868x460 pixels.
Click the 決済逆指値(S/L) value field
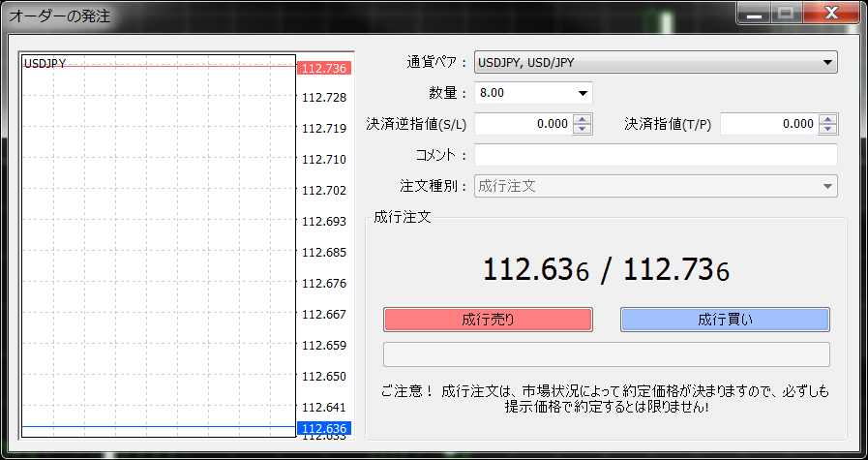pyautogui.click(x=524, y=124)
